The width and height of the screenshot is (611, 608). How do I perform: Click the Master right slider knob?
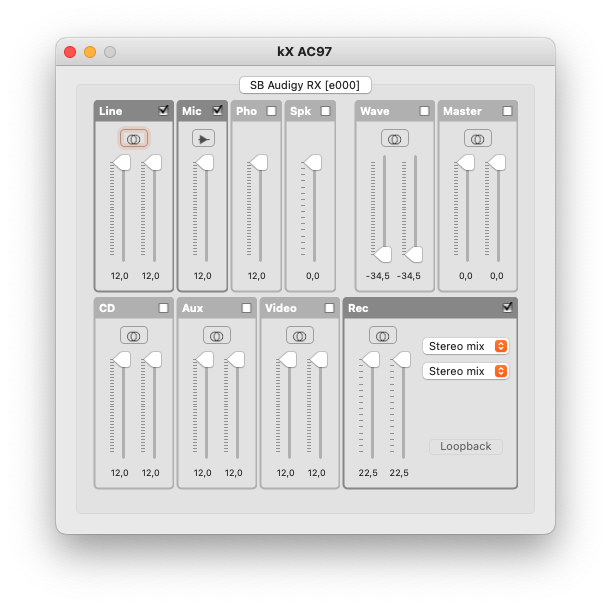click(x=497, y=163)
